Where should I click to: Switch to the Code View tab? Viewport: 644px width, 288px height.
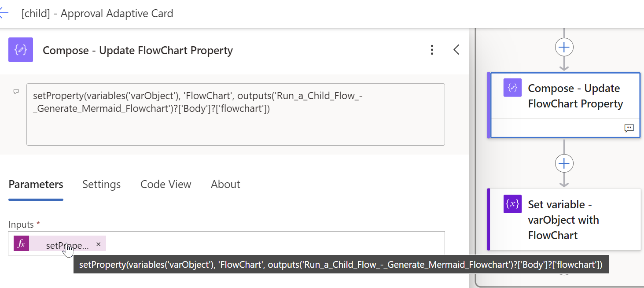pyautogui.click(x=166, y=185)
